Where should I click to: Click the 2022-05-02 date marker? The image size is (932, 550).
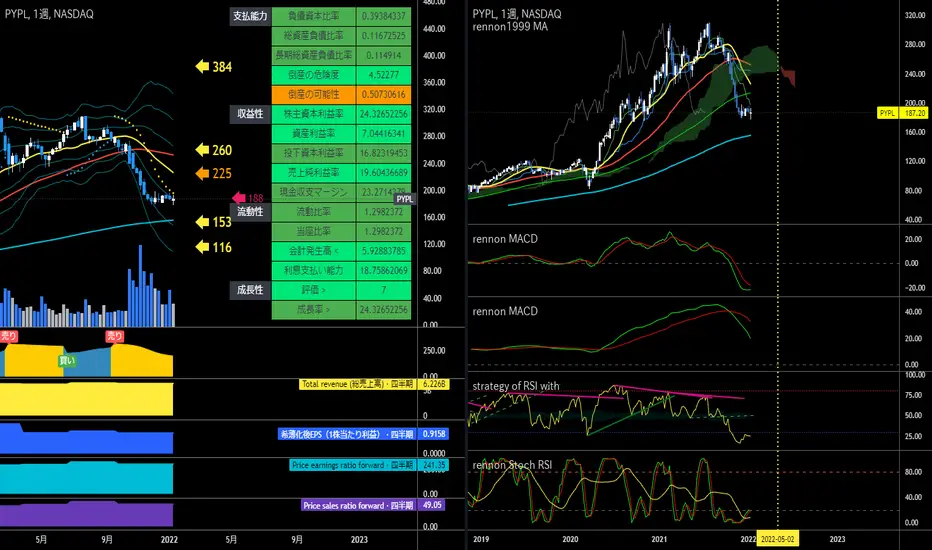(777, 539)
